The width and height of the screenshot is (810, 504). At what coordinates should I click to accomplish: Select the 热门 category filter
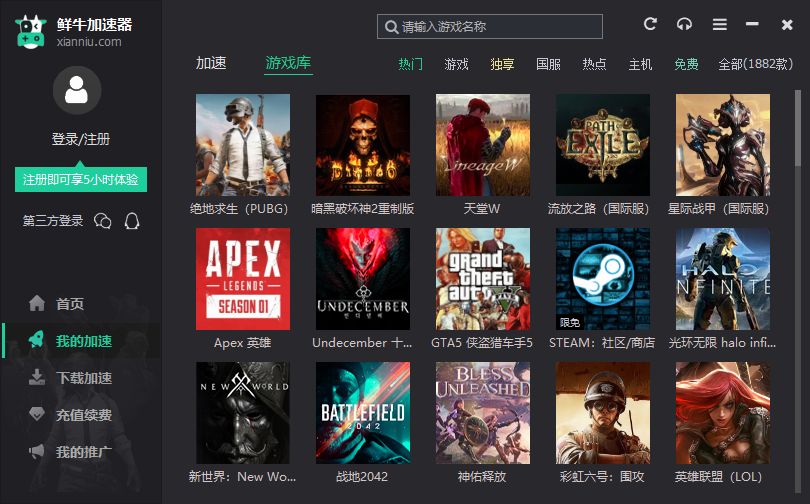point(410,64)
